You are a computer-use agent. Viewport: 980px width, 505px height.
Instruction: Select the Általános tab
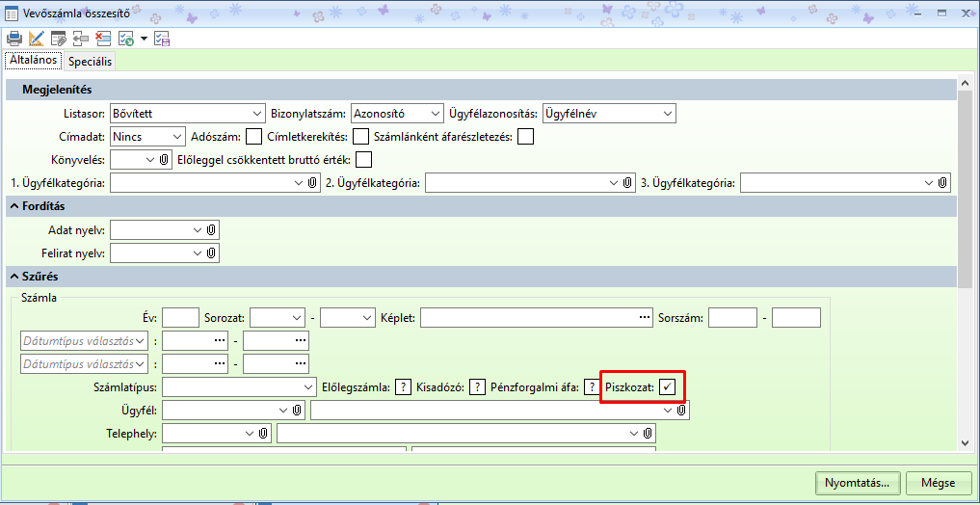click(33, 60)
